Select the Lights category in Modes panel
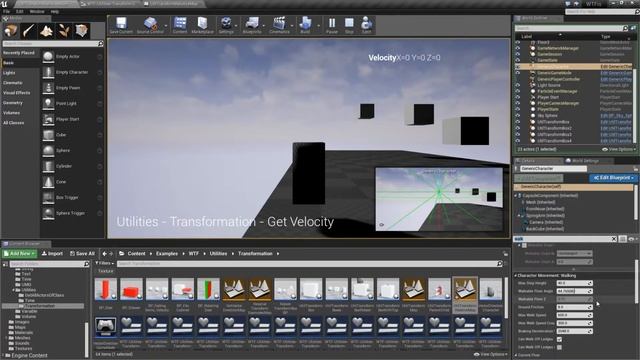This screenshot has width=640, height=360. (x=9, y=73)
